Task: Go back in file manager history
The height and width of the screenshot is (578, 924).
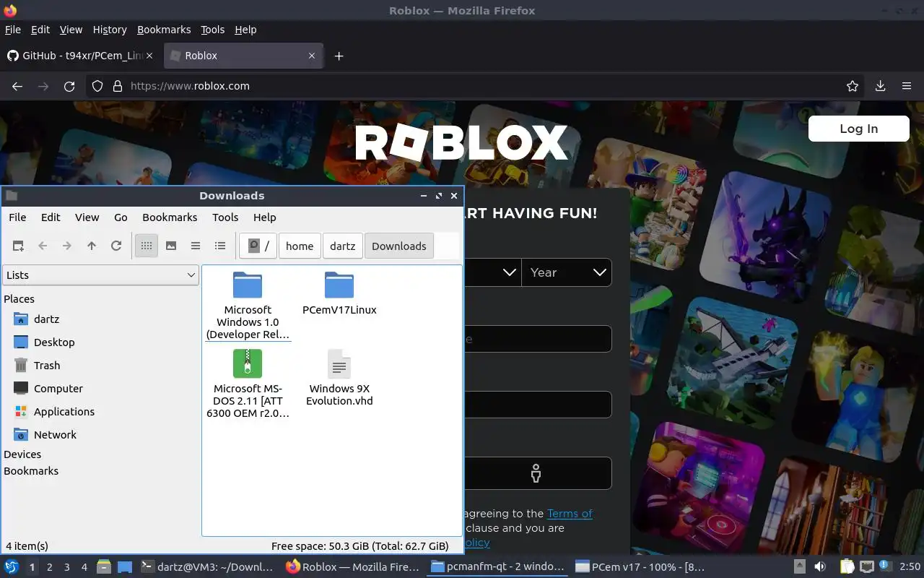Action: pyautogui.click(x=43, y=246)
